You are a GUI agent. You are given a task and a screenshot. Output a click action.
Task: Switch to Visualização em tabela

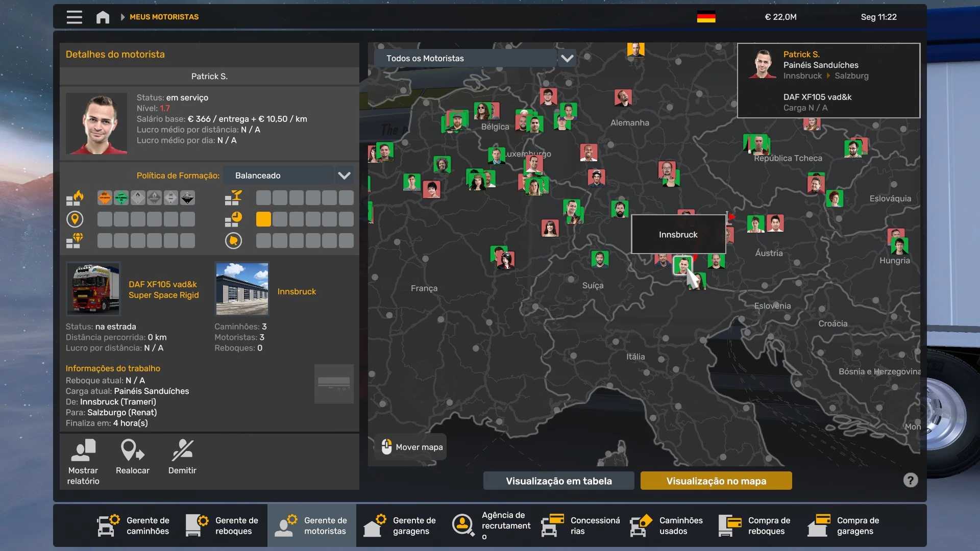click(558, 481)
